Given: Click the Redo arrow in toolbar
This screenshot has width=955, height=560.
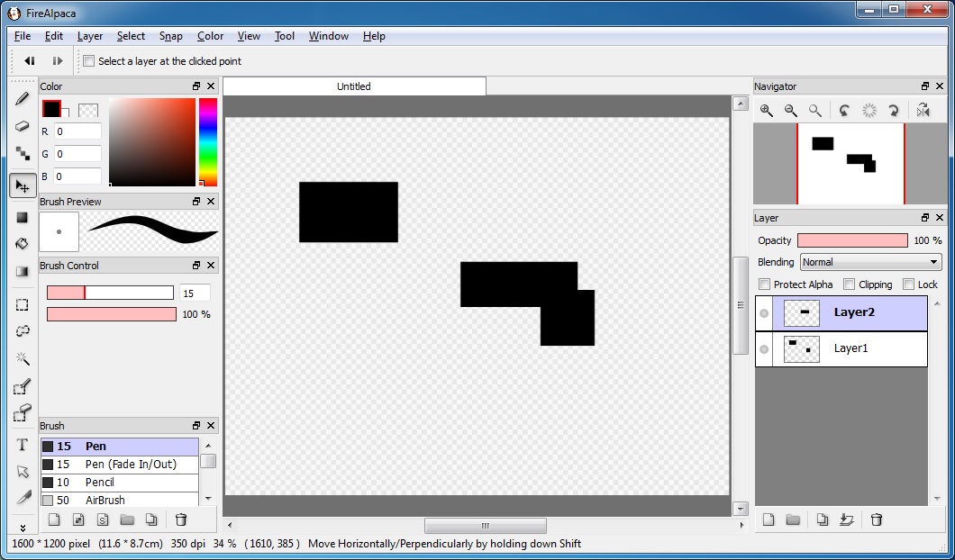Looking at the screenshot, I should pyautogui.click(x=58, y=61).
